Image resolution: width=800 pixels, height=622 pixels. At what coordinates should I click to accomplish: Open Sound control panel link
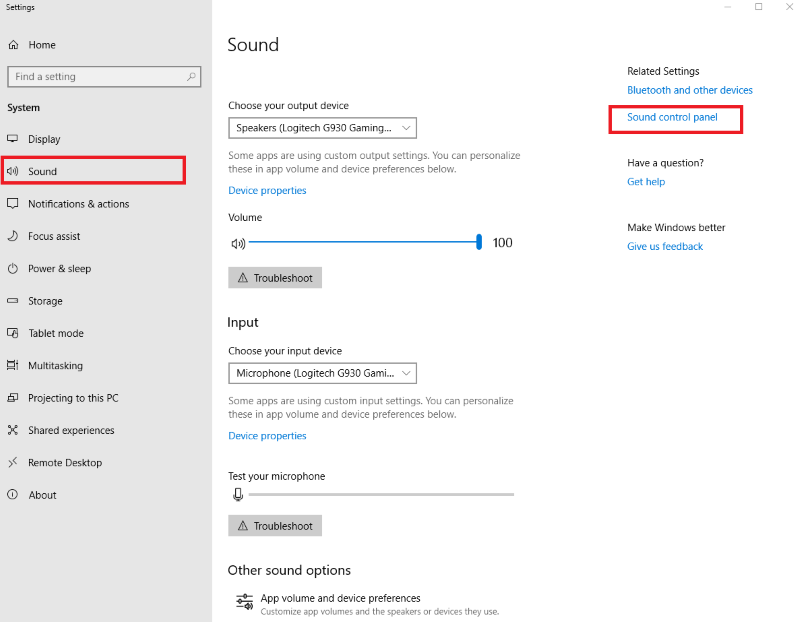(672, 117)
